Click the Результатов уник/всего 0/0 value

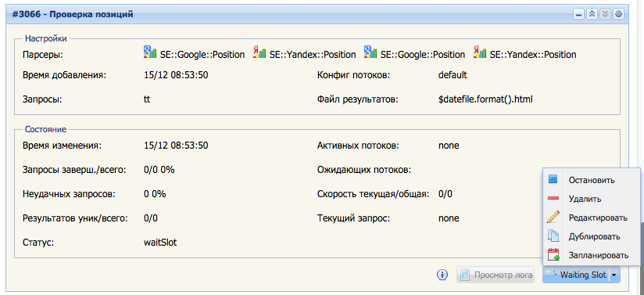click(151, 218)
